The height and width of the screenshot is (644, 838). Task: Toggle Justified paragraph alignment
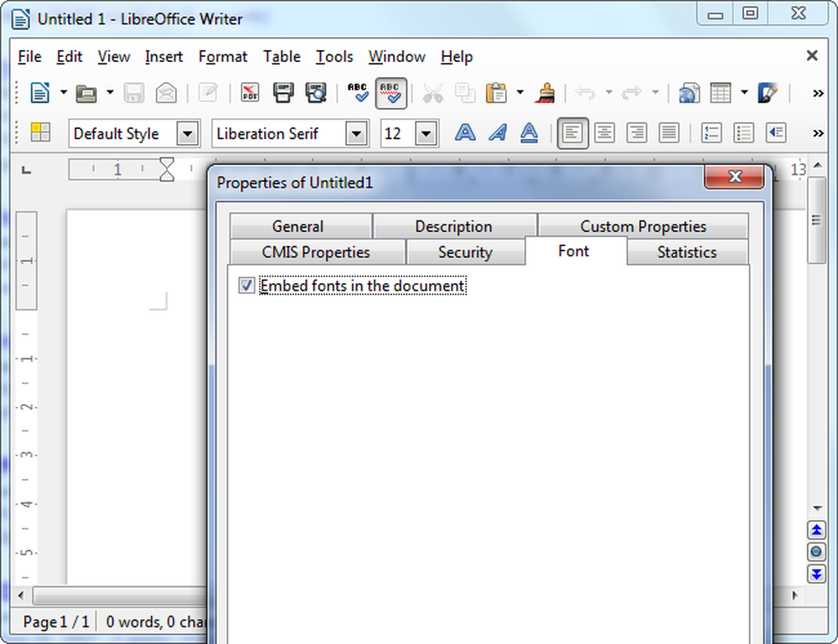click(x=669, y=132)
